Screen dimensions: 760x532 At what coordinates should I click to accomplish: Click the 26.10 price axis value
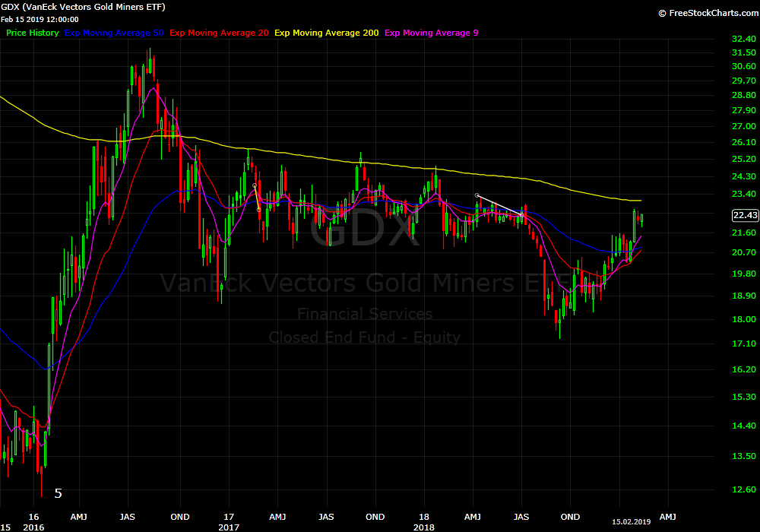pos(744,142)
